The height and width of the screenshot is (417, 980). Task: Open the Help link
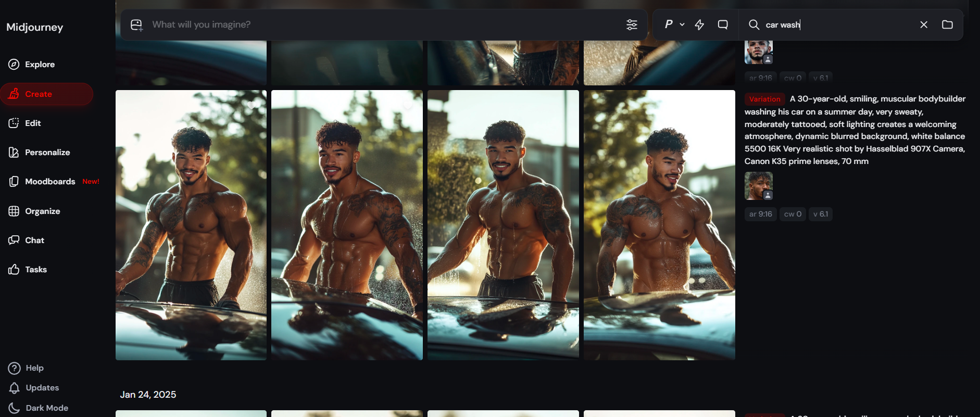(x=26, y=368)
